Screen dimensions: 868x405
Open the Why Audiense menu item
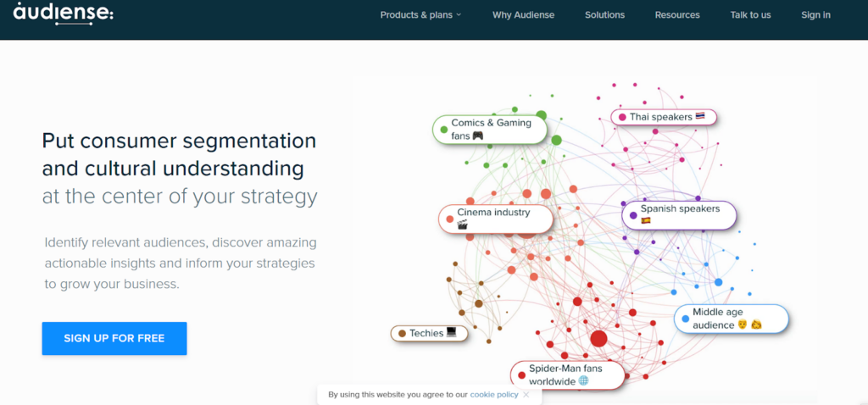pos(523,15)
